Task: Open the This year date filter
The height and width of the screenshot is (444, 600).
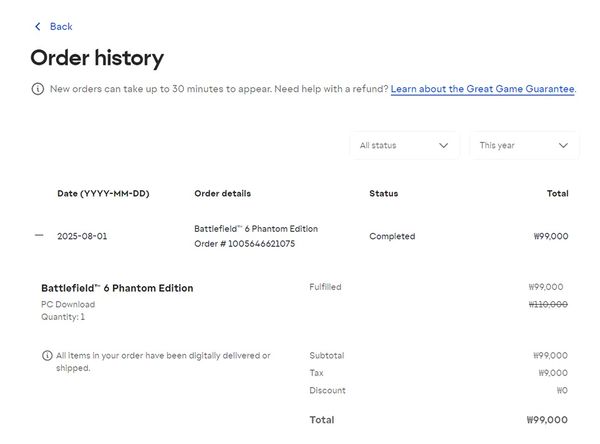Action: click(x=523, y=145)
